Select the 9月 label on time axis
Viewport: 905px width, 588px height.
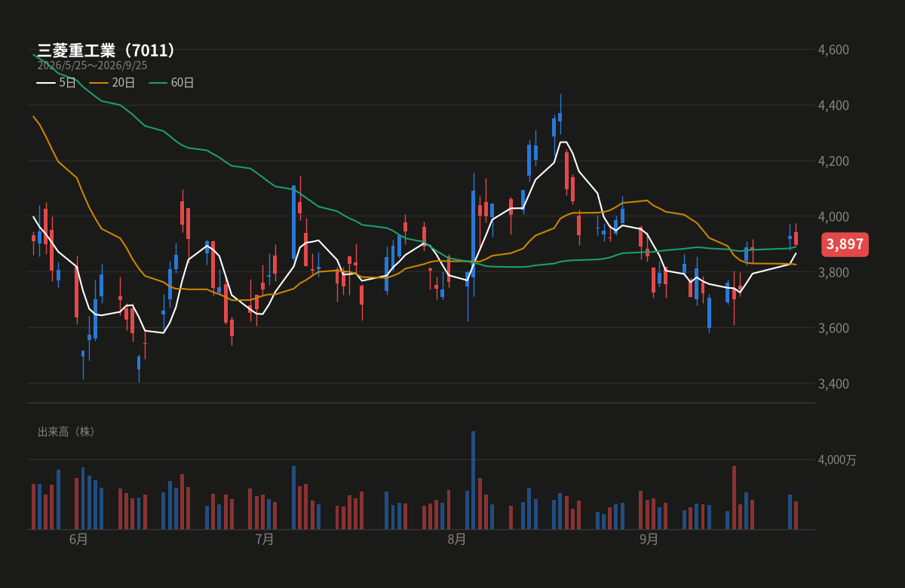[x=649, y=540]
